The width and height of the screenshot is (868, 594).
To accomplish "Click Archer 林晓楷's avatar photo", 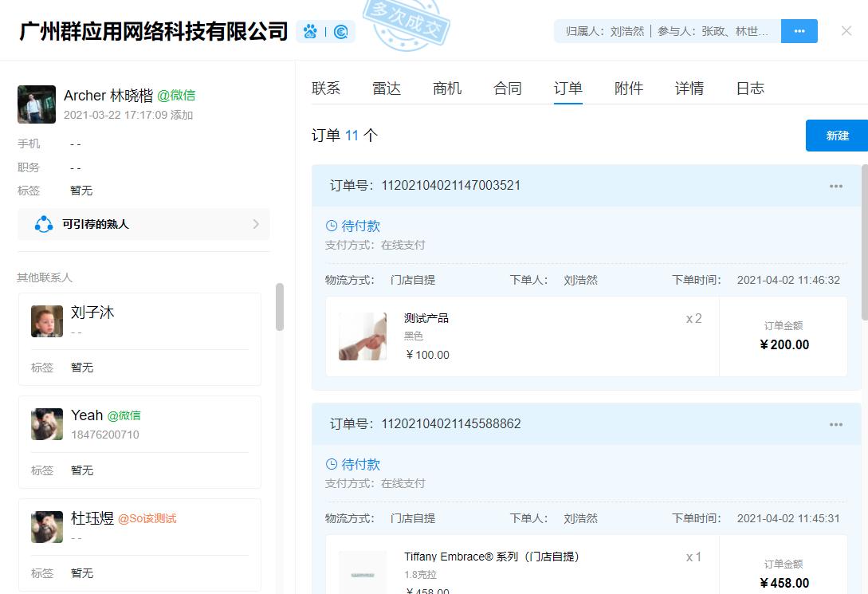I will [37, 104].
